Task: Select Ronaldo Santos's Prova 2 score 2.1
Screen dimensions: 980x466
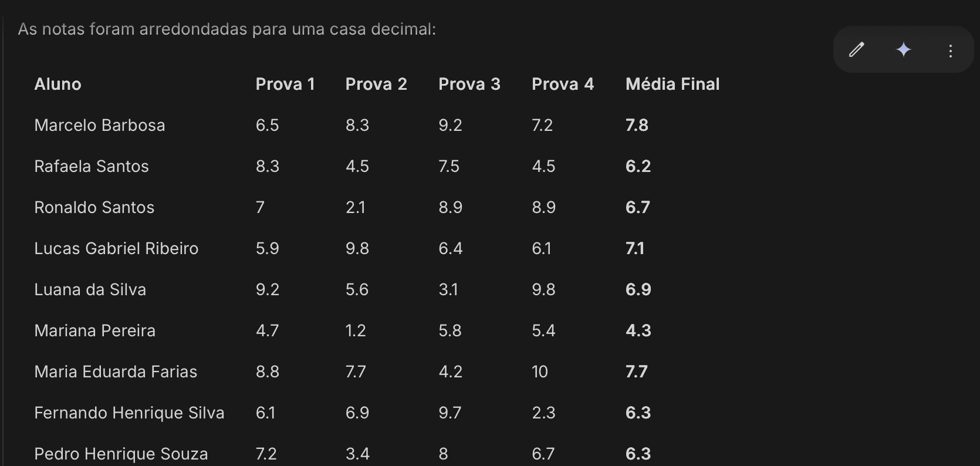Action: (356, 207)
